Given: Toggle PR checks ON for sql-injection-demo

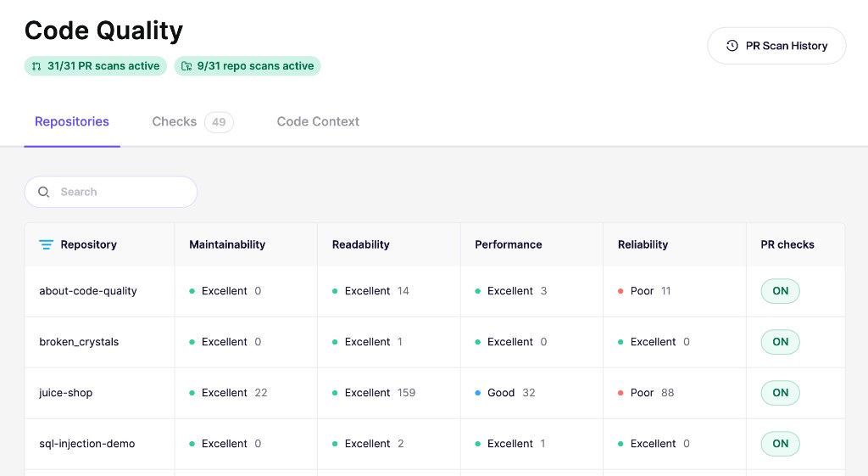Looking at the screenshot, I should [780, 444].
